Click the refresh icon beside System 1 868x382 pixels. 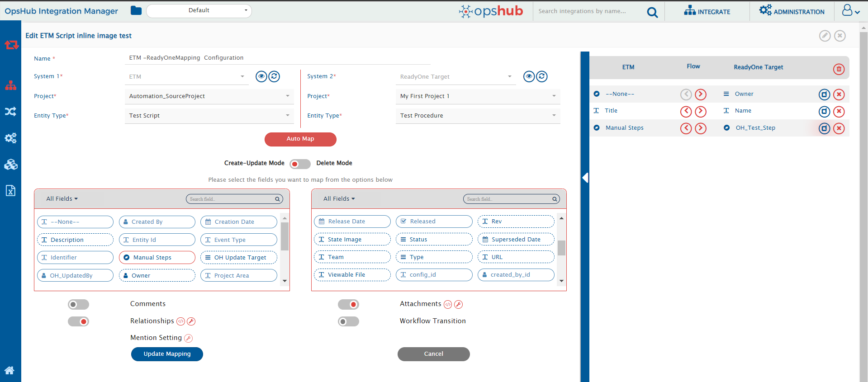click(274, 76)
